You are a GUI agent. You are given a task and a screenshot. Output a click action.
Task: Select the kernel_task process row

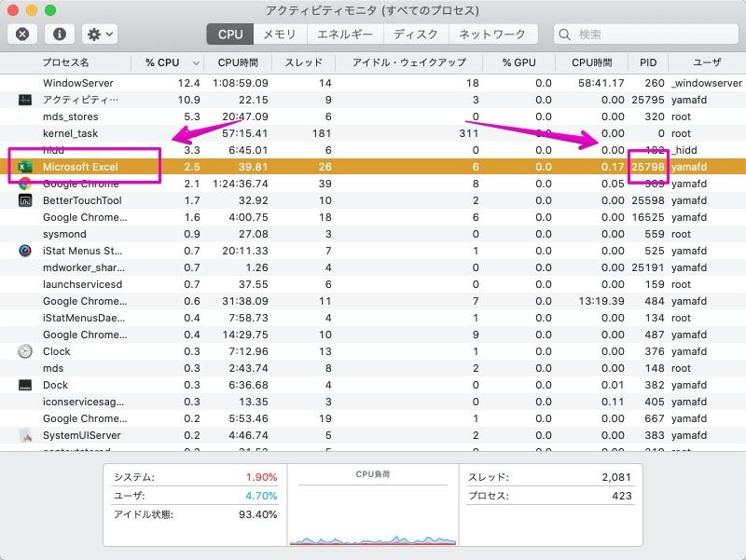pyautogui.click(x=373, y=133)
